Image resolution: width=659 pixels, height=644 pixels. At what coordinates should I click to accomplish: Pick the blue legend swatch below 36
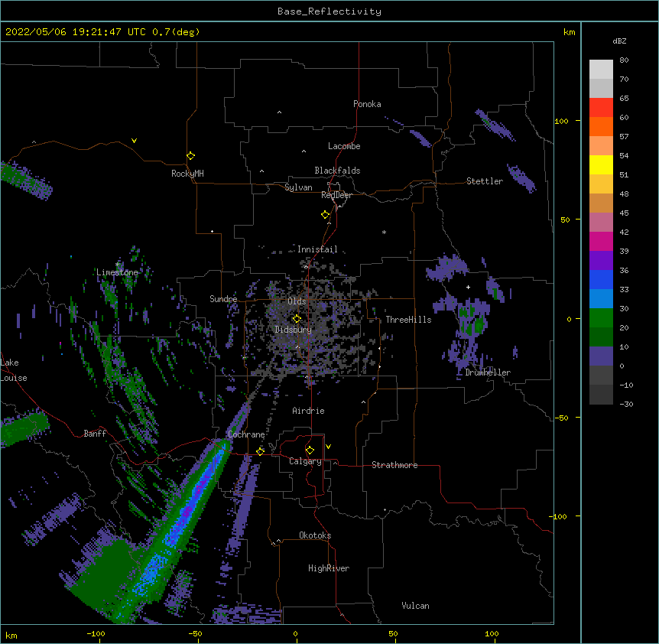601,279
